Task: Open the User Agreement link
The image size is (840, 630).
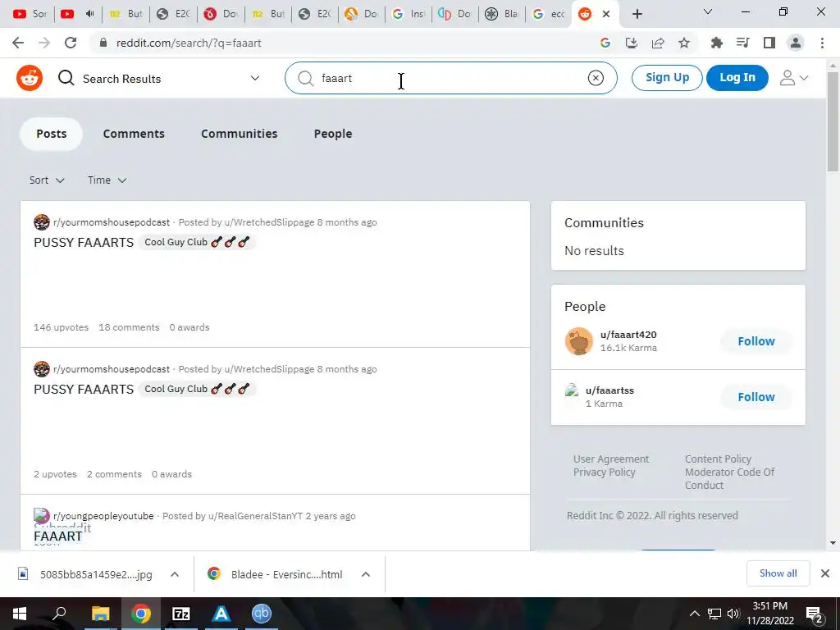Action: 610,459
